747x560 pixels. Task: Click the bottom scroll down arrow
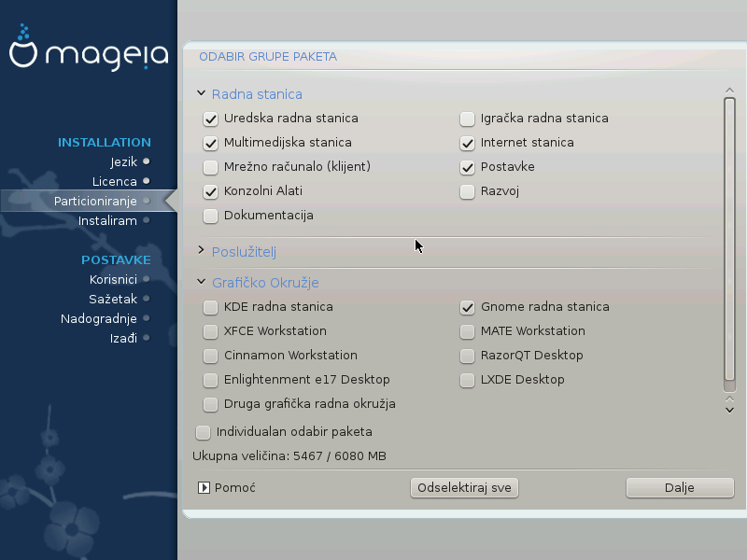pos(729,410)
